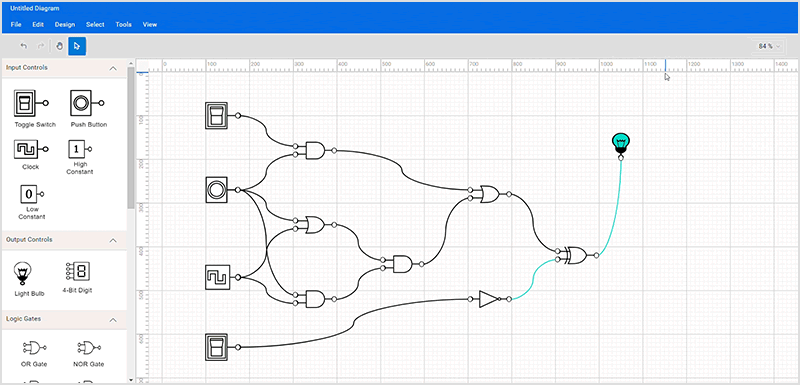Click the Toggle Switch label
The height and width of the screenshot is (385, 800).
(35, 125)
